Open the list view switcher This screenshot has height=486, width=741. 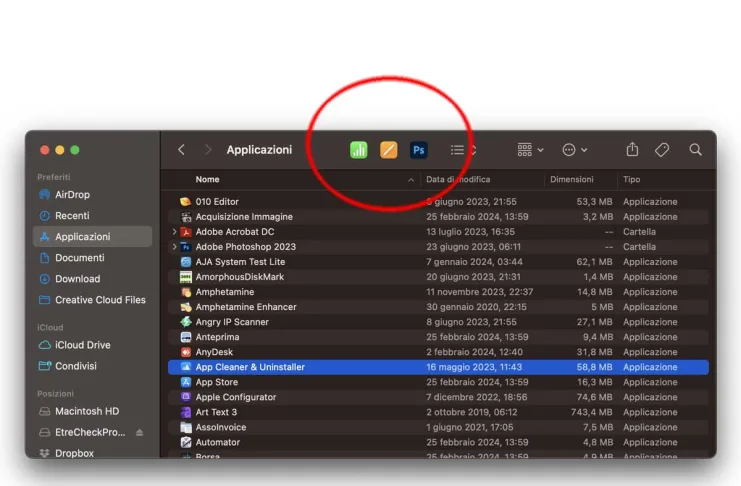[x=463, y=150]
